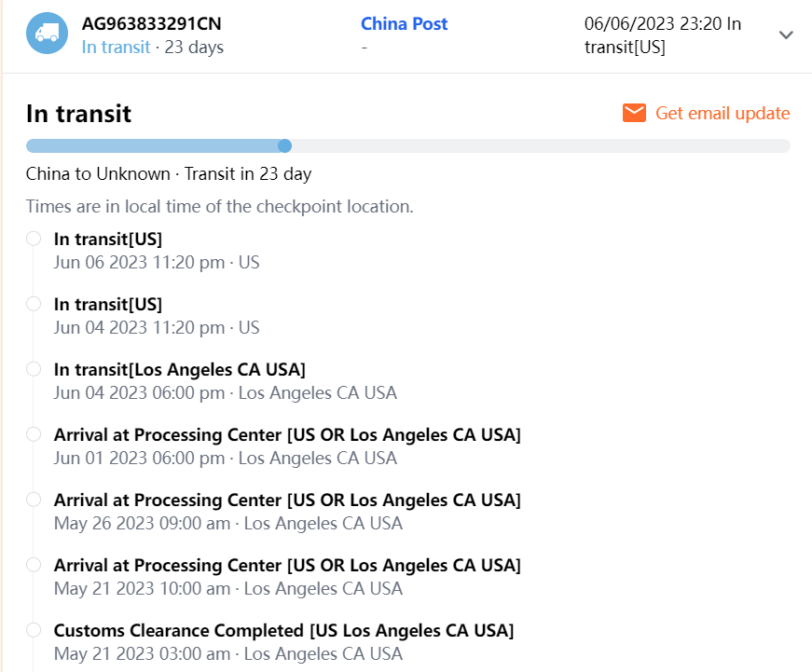
Task: Select Customs Clearance Completed checkpoint marker
Action: coord(34,630)
